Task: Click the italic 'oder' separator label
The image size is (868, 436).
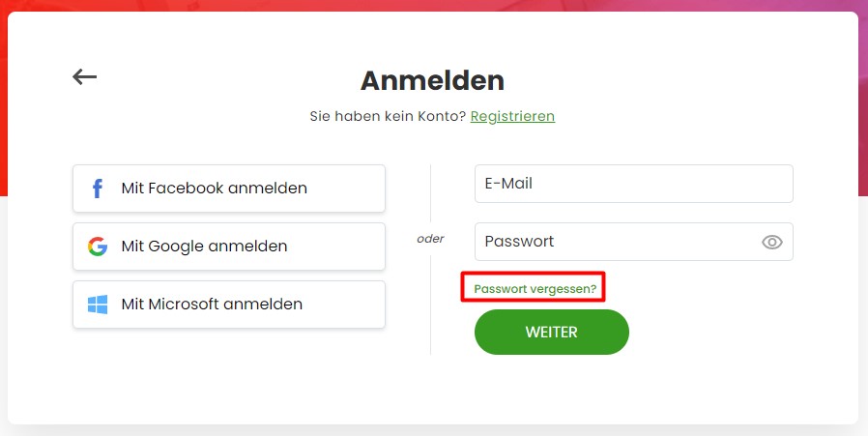Action: pos(430,239)
